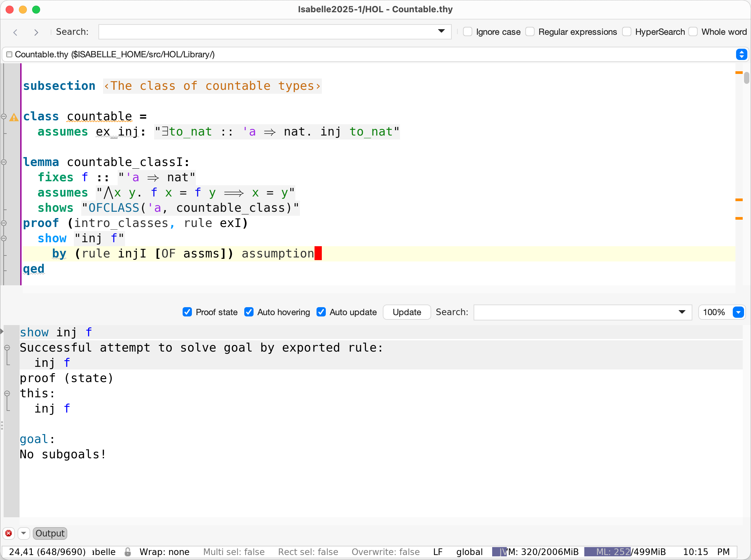Viewport: 751px width, 560px height.
Task: Disable the Auto hovering checkbox
Action: pyautogui.click(x=249, y=312)
